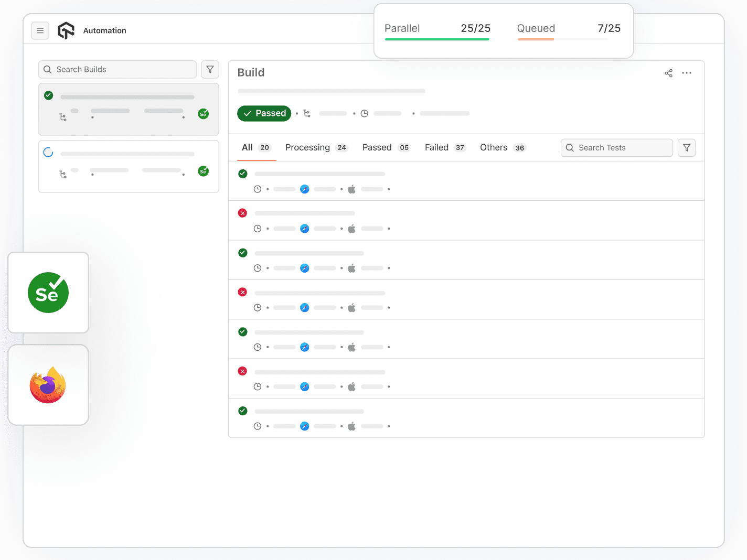
Task: Click the Safari icon in first test row
Action: [304, 189]
